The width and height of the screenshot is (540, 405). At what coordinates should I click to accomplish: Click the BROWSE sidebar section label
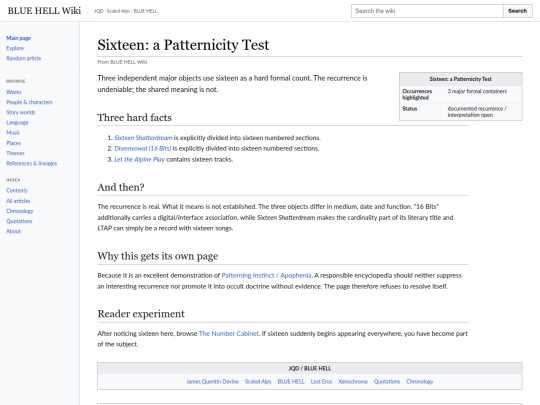(16, 81)
